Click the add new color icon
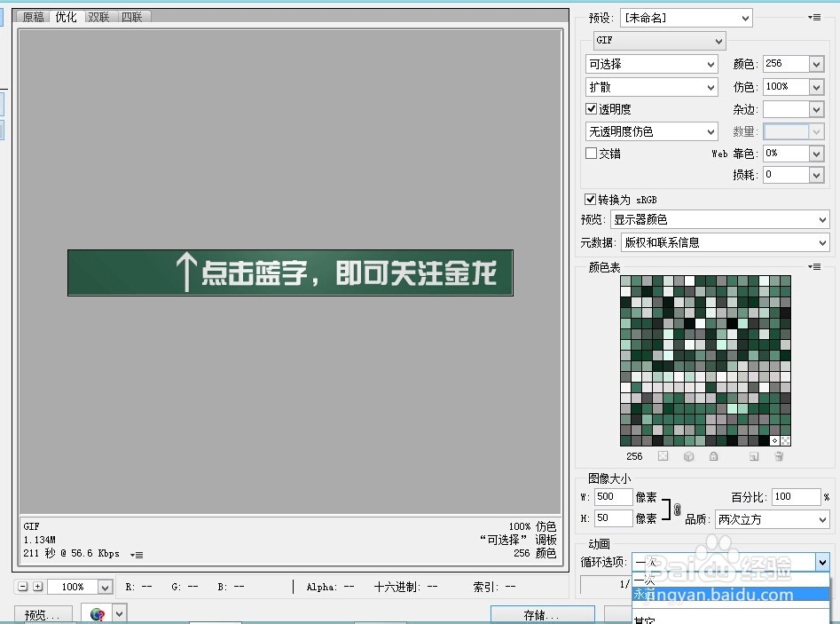Viewport: 840px width, 624px height. 754,456
